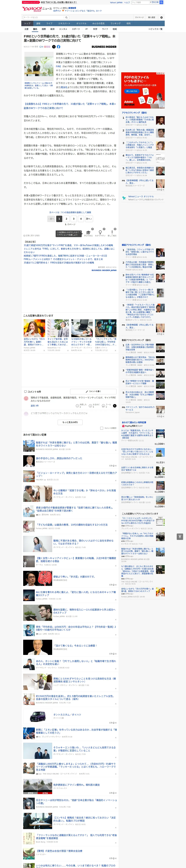Open 返信 3件 replies link
The image size is (186, 868).
click(x=34, y=406)
